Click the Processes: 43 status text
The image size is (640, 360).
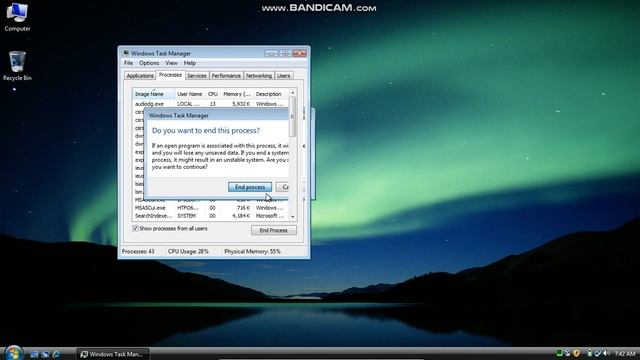[x=138, y=251]
